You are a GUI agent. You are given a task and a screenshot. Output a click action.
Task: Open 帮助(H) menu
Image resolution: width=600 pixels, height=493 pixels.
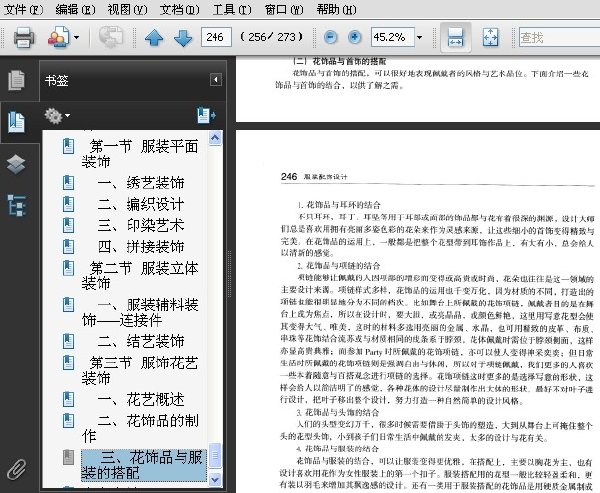tap(336, 9)
